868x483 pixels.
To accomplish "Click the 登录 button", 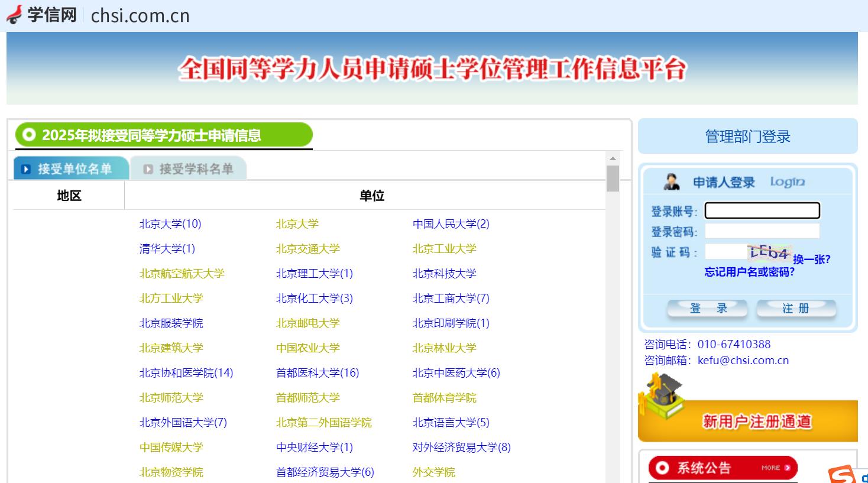I will tap(707, 309).
